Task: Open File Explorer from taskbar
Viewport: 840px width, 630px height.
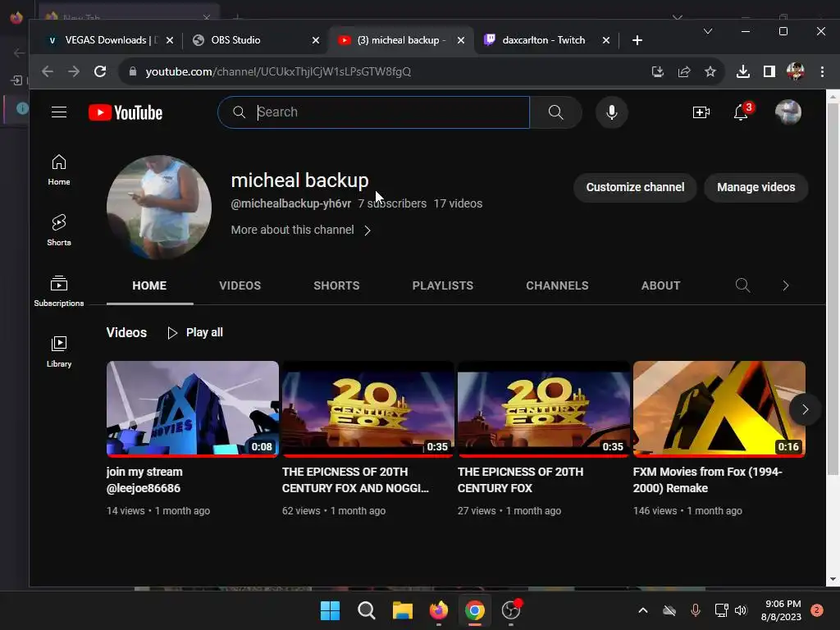Action: tap(402, 610)
